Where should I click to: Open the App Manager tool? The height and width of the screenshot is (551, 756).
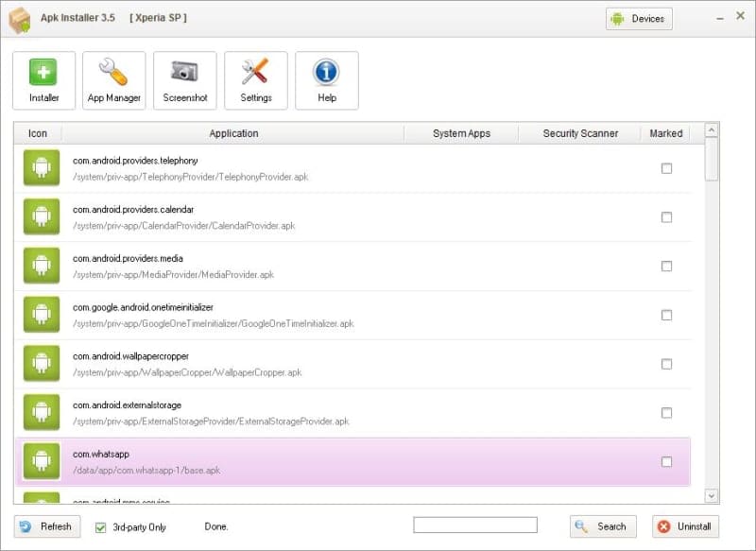pos(113,80)
